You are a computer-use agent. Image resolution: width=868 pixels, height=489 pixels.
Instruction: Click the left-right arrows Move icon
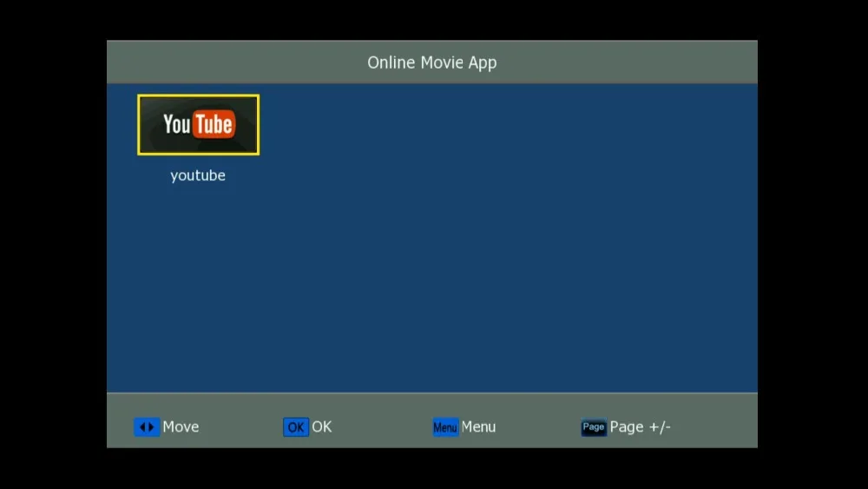coord(147,427)
